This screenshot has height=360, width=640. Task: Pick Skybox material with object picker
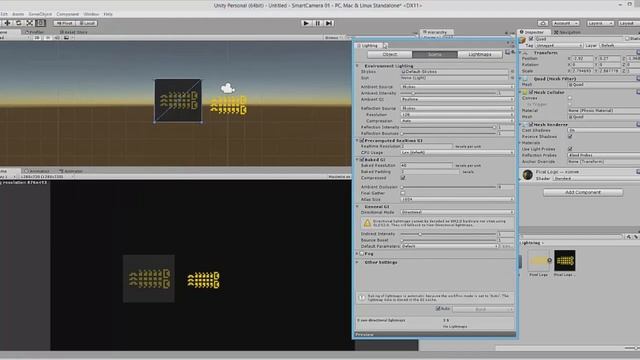pos(512,71)
